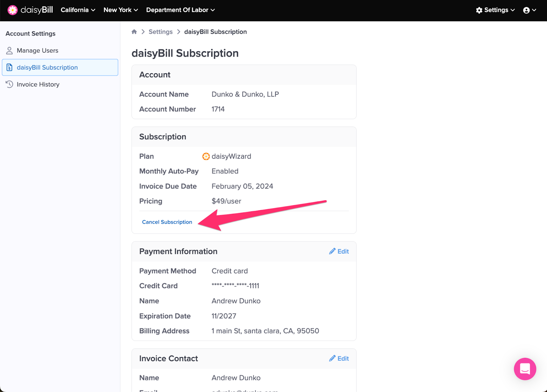The width and height of the screenshot is (547, 392).
Task: Click the Enabled auto-pay value
Action: click(225, 171)
